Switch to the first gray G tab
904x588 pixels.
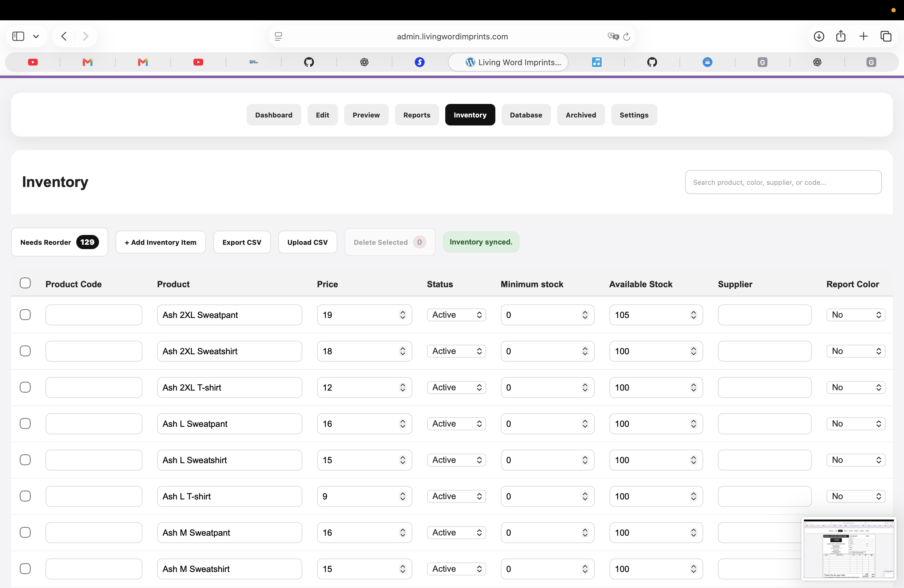[762, 62]
